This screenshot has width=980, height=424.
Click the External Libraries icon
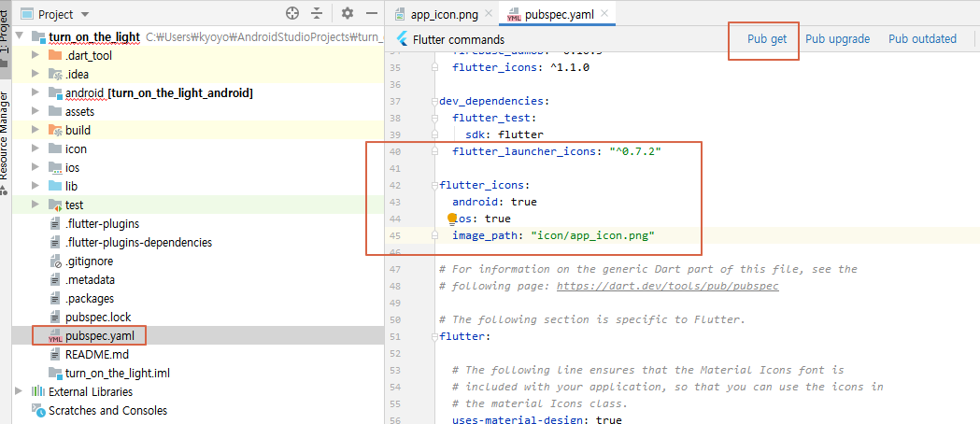coord(38,392)
